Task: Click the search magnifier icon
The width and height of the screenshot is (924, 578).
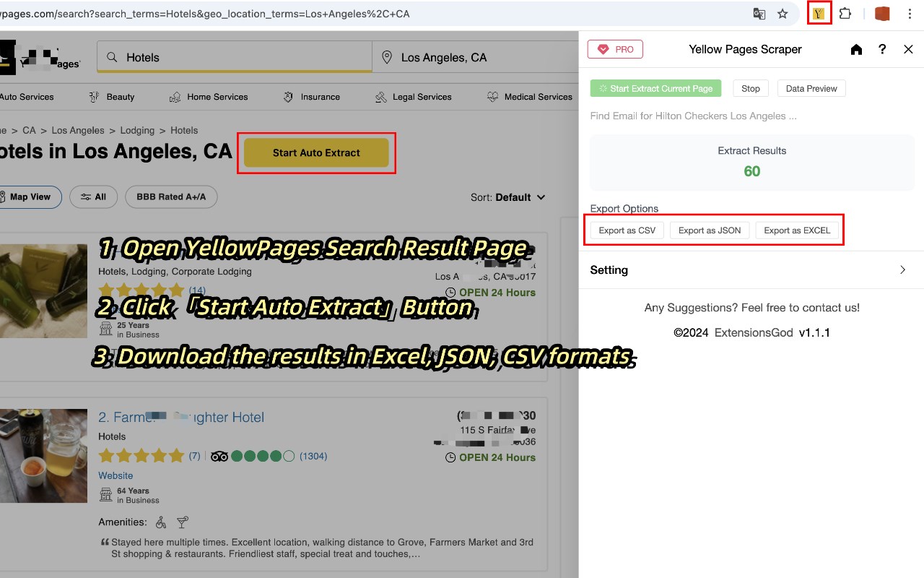Action: click(112, 57)
